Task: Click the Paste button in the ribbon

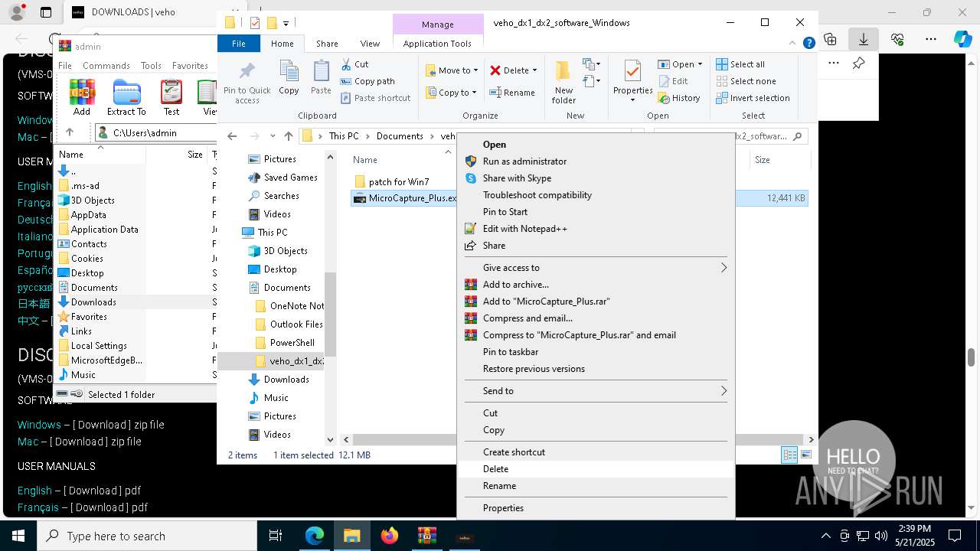Action: click(x=321, y=79)
